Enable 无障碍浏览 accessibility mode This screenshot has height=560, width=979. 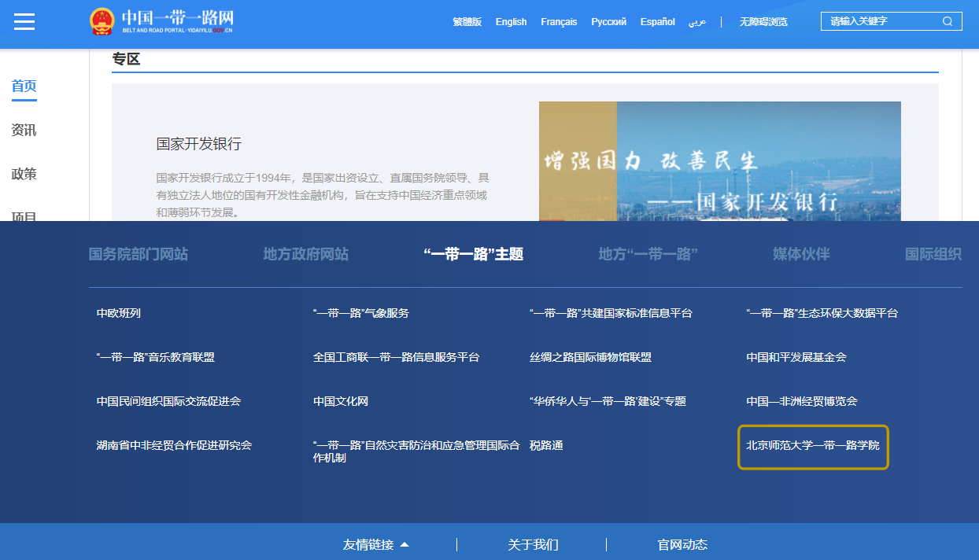(x=763, y=22)
